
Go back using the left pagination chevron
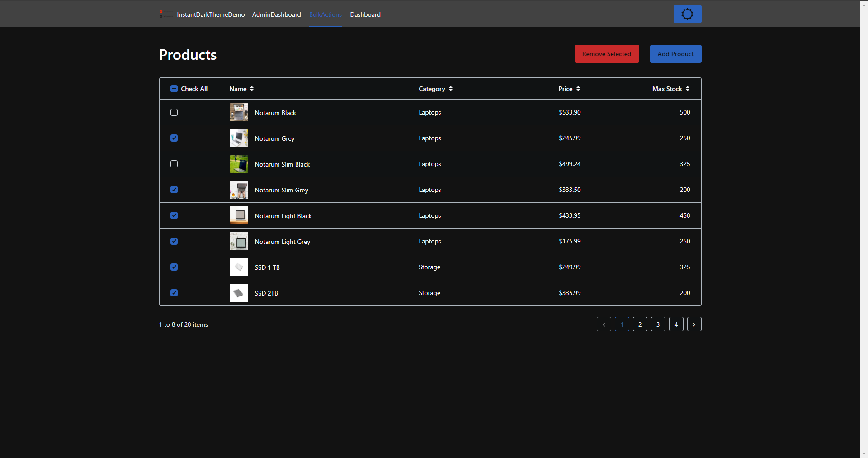tap(604, 324)
